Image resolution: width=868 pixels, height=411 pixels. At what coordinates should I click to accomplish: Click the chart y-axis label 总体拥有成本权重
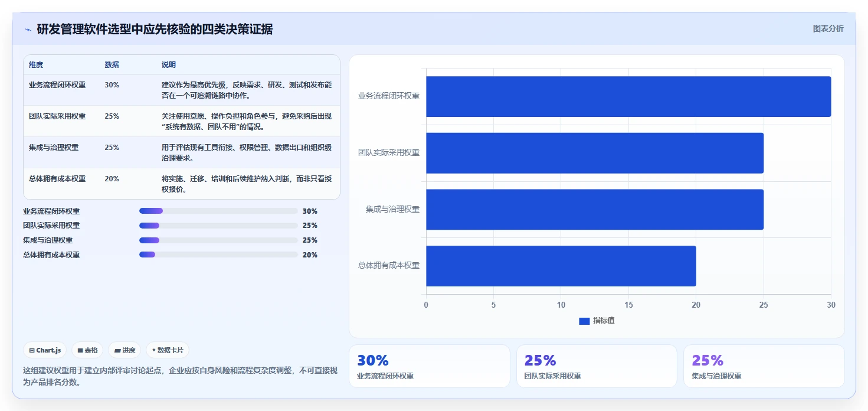point(389,266)
